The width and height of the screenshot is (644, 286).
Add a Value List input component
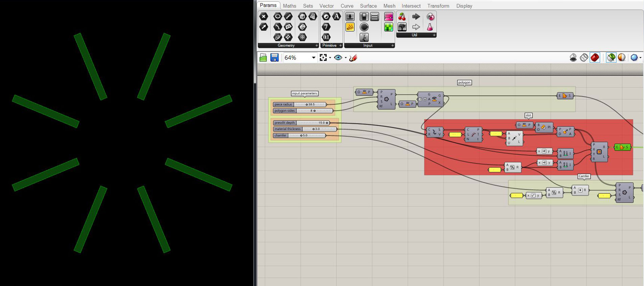click(374, 16)
